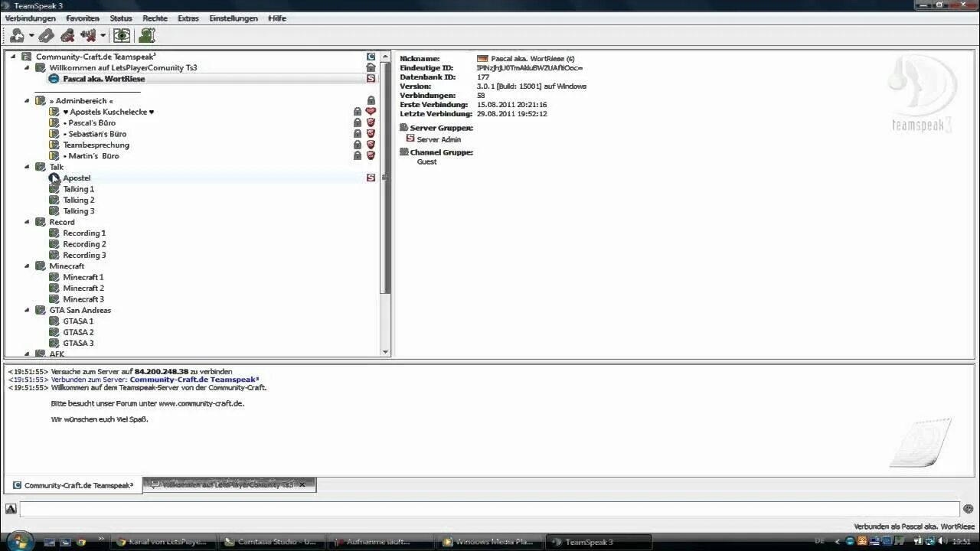The image size is (980, 551).
Task: Open Windows Media Player taskbar button
Action: click(x=488, y=542)
